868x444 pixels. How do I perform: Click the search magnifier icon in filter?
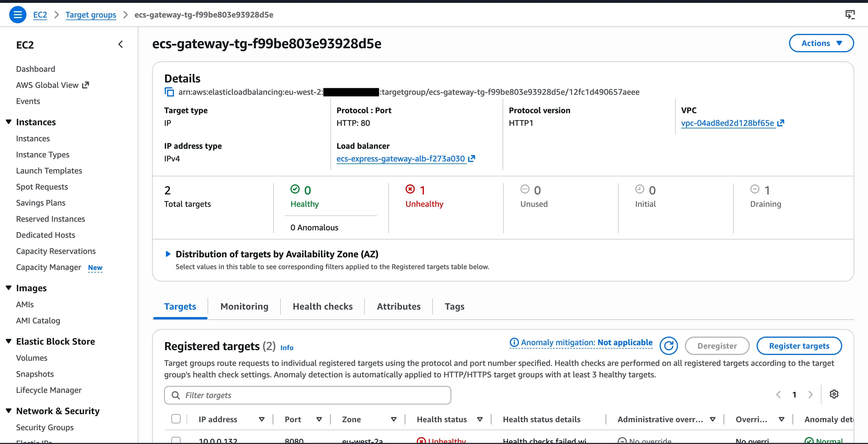click(x=176, y=395)
